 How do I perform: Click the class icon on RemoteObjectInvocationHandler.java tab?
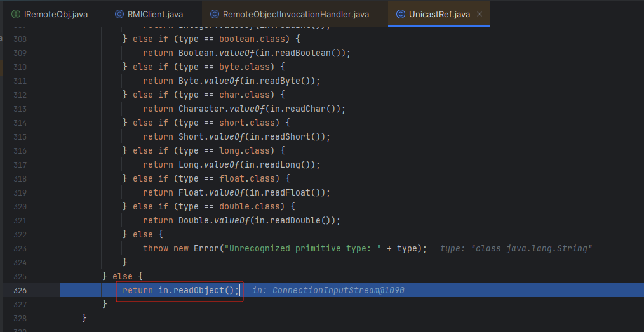(x=215, y=14)
